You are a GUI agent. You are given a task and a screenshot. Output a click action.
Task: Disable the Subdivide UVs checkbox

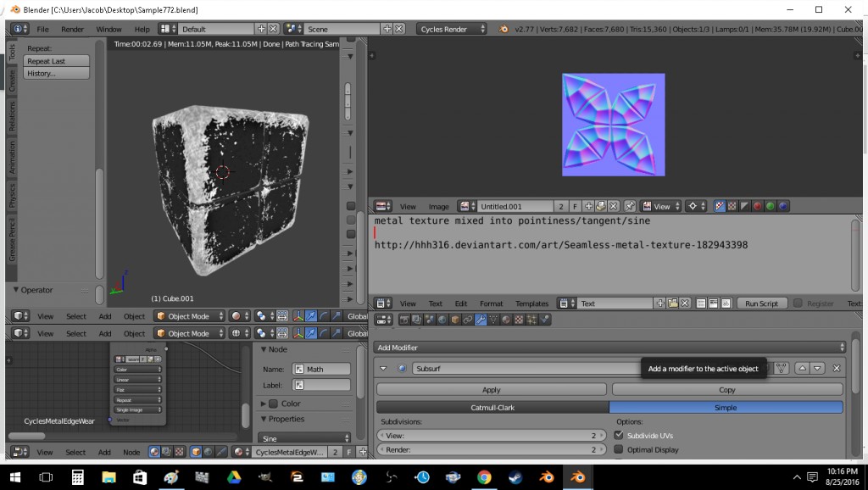tap(619, 435)
